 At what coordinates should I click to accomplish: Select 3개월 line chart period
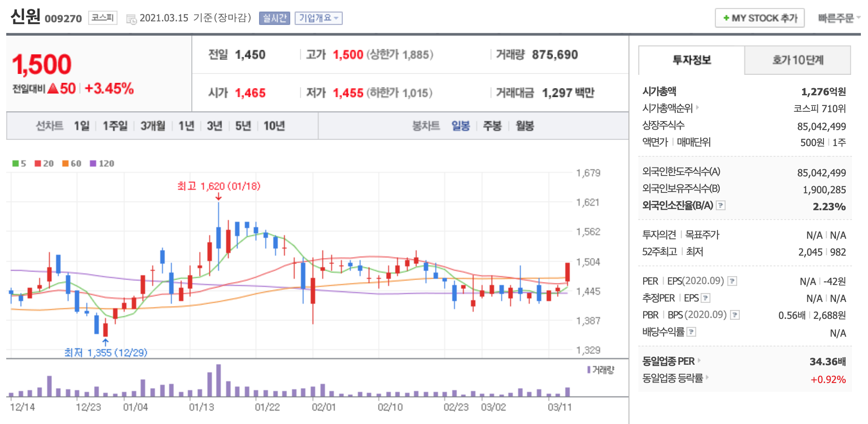[x=153, y=126]
